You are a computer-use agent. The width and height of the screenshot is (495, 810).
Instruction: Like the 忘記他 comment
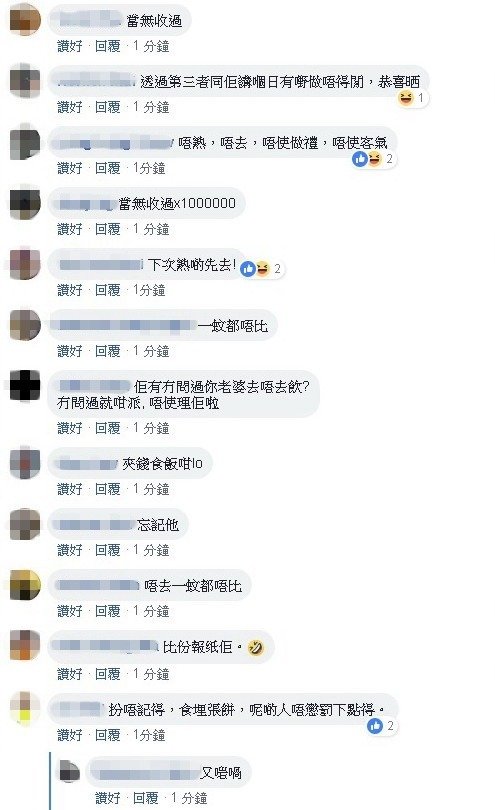coord(70,550)
